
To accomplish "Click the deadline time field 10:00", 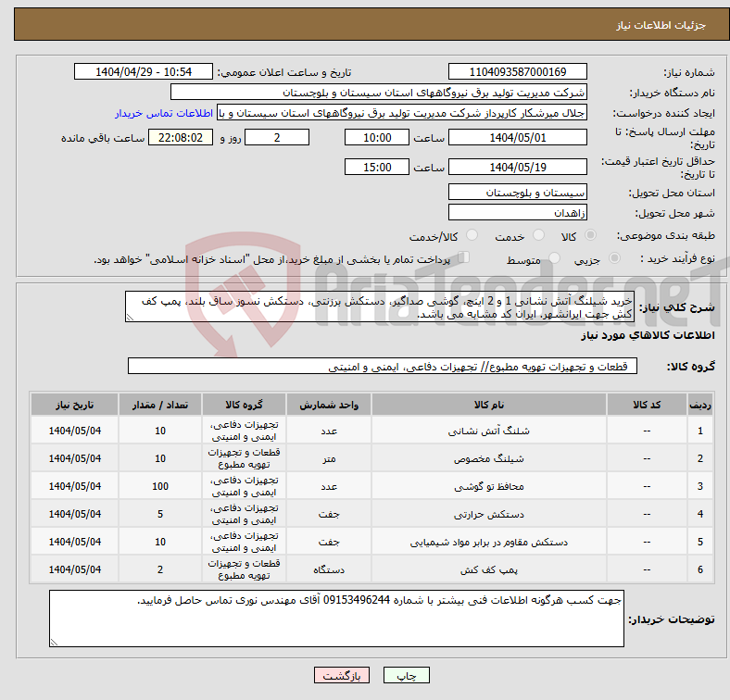I will coord(377,138).
